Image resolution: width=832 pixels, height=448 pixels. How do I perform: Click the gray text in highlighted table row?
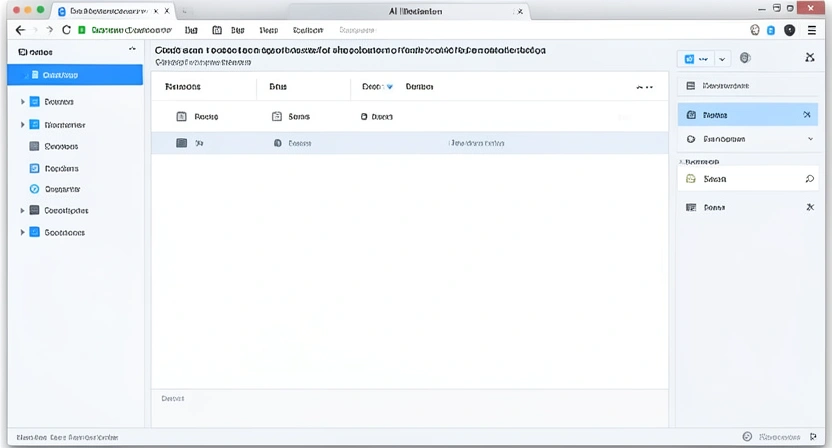point(476,143)
